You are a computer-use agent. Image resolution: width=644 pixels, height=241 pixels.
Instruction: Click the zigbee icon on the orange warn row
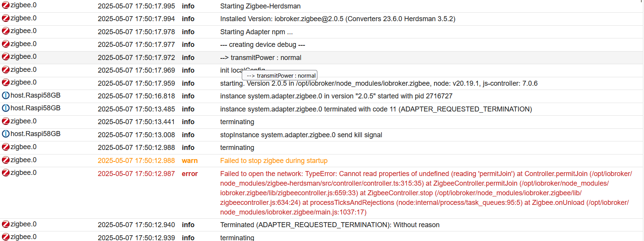coord(6,160)
